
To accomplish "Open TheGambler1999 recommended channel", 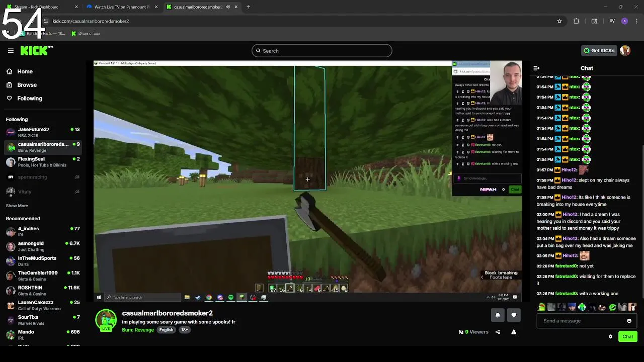I will [x=43, y=276].
